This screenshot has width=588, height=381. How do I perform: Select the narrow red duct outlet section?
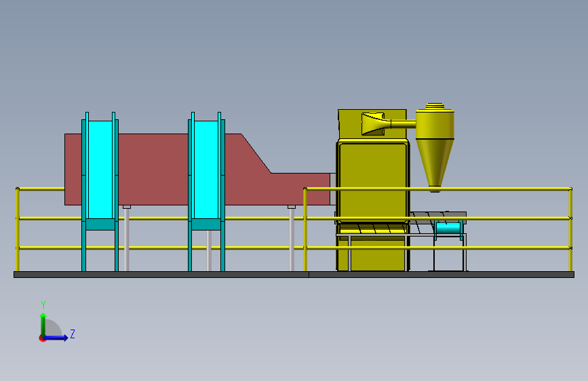(x=300, y=189)
